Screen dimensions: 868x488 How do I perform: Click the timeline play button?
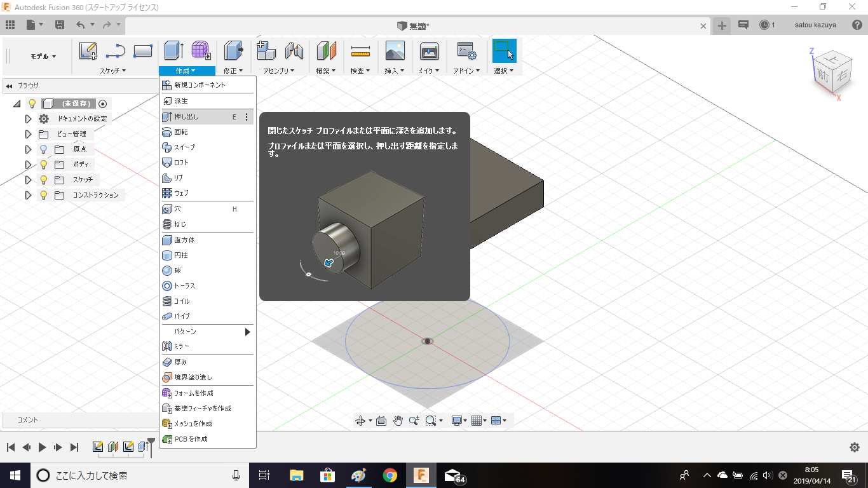[x=42, y=447]
